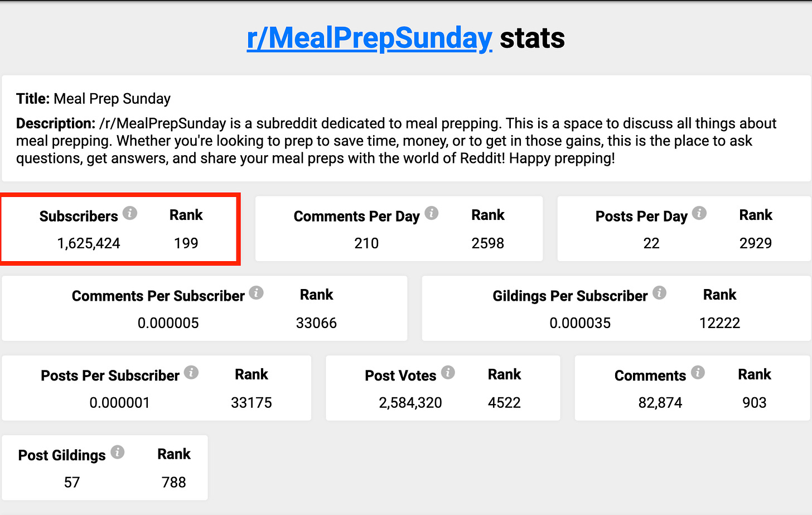The height and width of the screenshot is (515, 812).
Task: Click the info icon next to Post Gildings
Action: [x=117, y=453]
